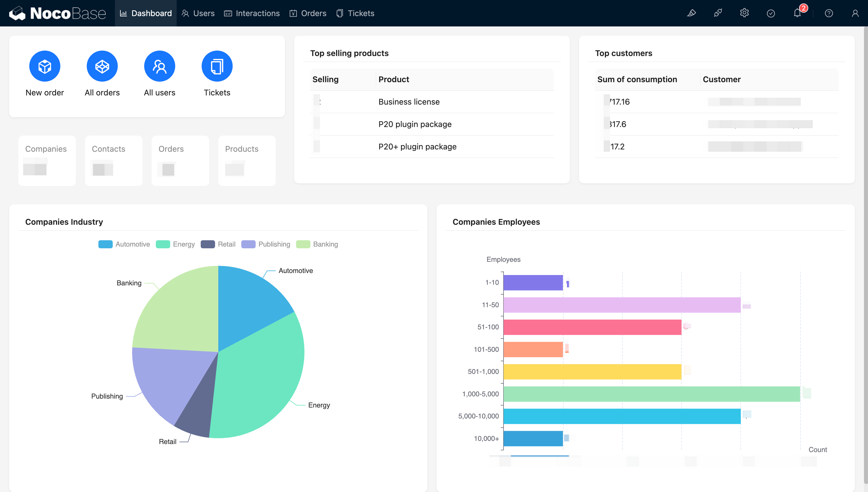Click the 1,000-5,000 employees bar
868x492 pixels.
651,394
